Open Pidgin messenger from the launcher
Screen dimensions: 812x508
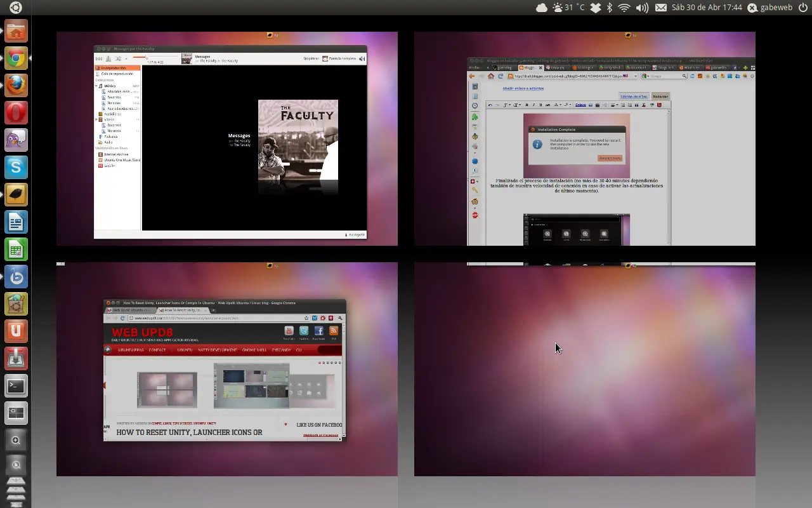tap(16, 140)
